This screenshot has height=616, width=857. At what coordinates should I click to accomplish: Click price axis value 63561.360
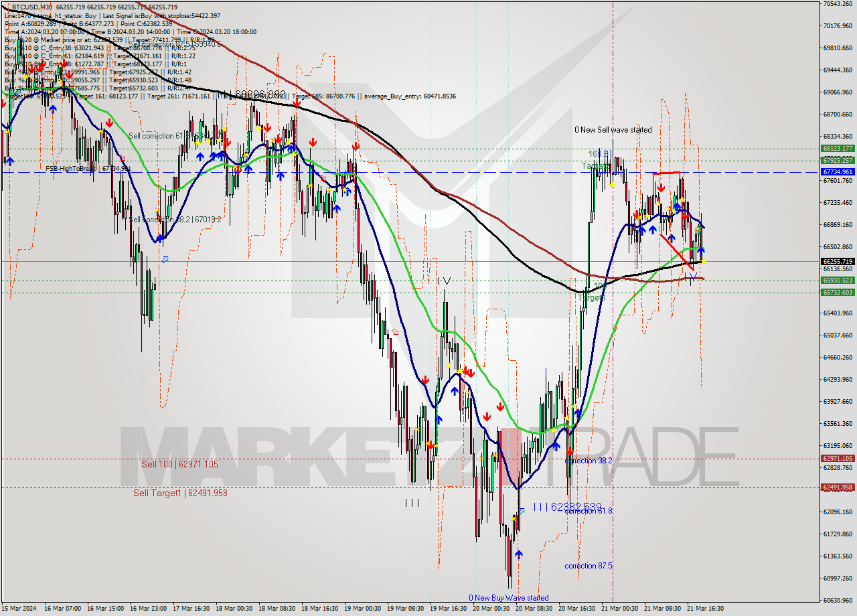click(837, 424)
